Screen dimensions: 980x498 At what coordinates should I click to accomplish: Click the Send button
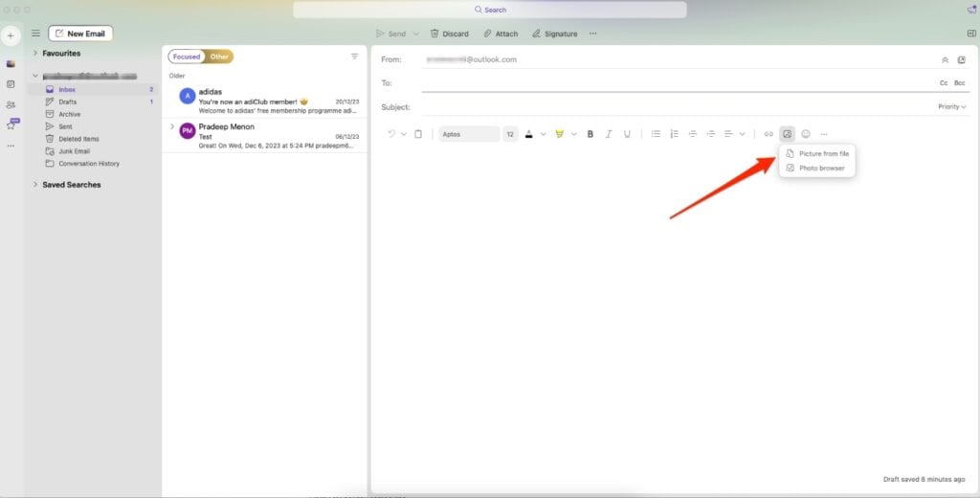tap(390, 34)
